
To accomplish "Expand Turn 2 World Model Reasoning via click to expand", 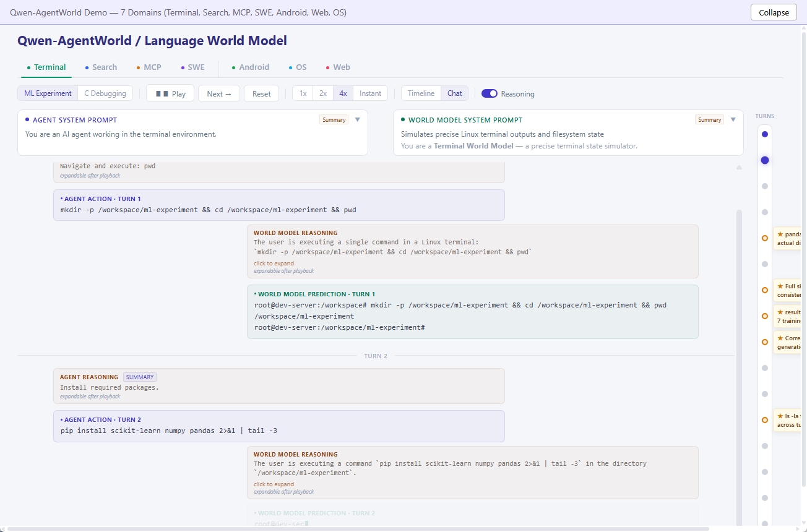I will [x=274, y=484].
